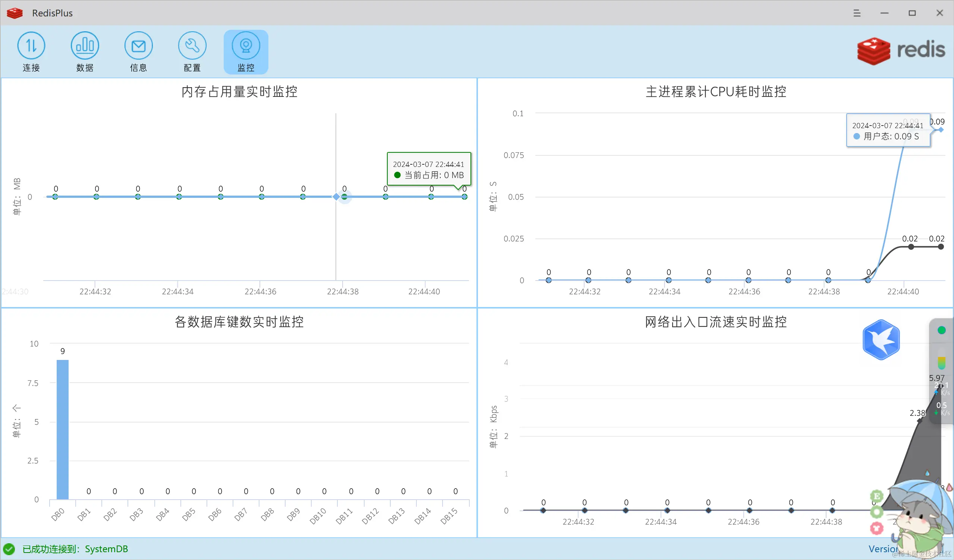
Task: Click the DB0 bar in keys chart
Action: coord(63,429)
